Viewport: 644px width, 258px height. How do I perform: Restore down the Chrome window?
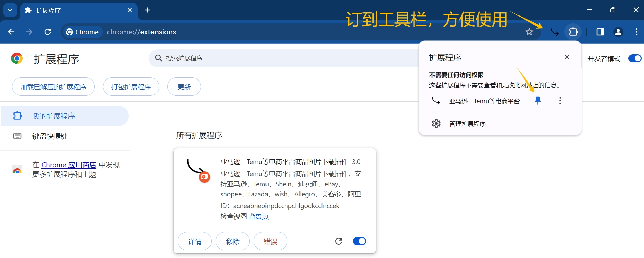(x=613, y=10)
